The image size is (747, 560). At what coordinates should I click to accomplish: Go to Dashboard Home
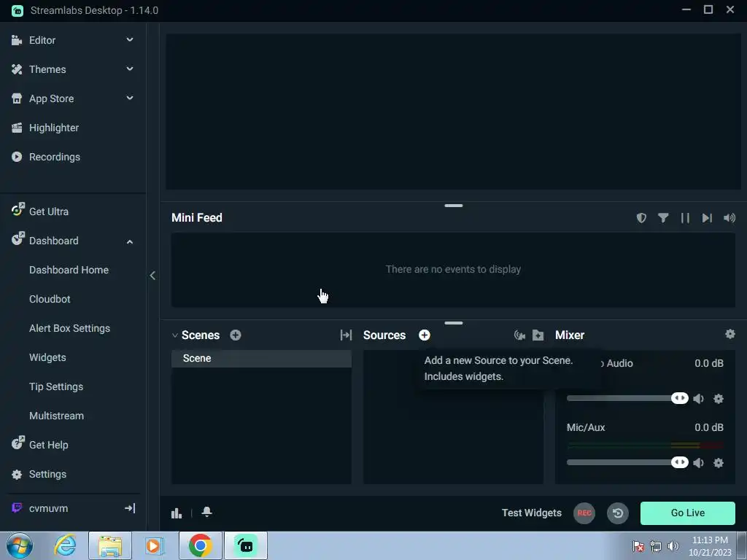[69, 270]
